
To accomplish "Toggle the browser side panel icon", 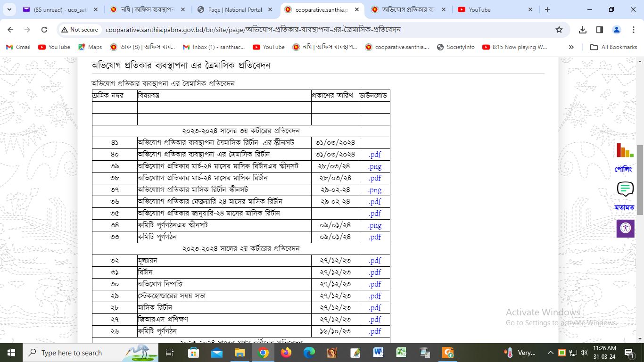I will [x=600, y=30].
